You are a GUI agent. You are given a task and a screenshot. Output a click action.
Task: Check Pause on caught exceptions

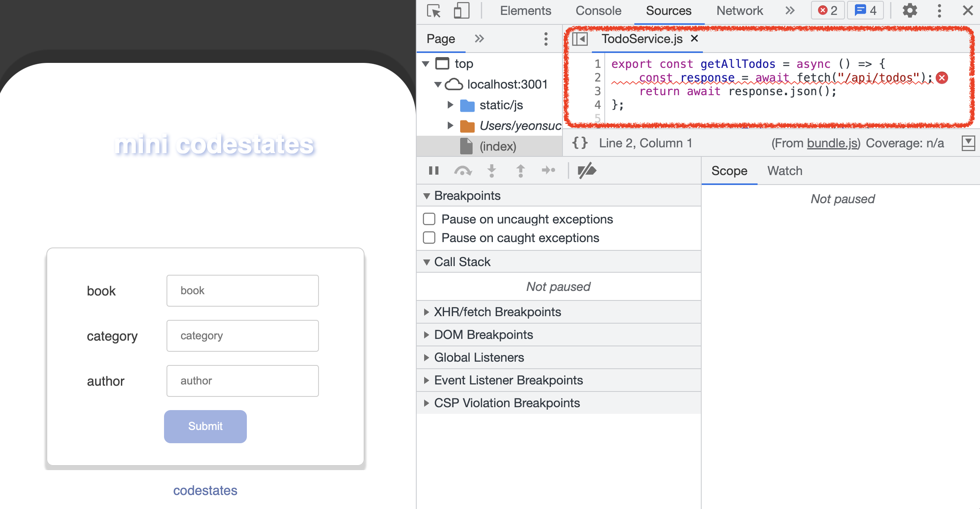429,238
